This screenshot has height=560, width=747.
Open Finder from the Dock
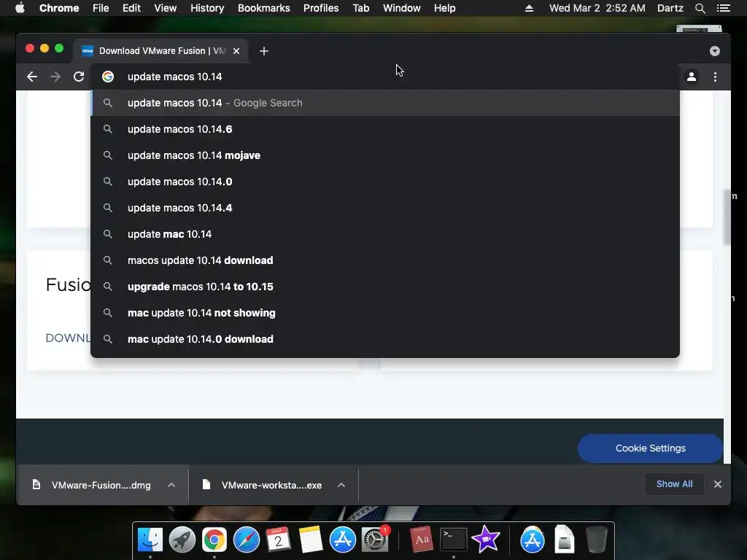(150, 540)
